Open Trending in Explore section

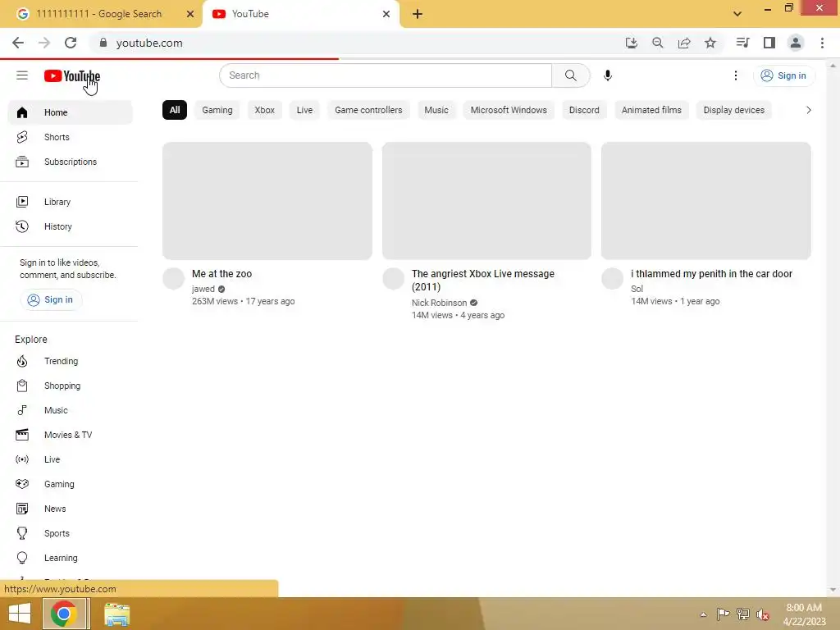click(x=71, y=361)
